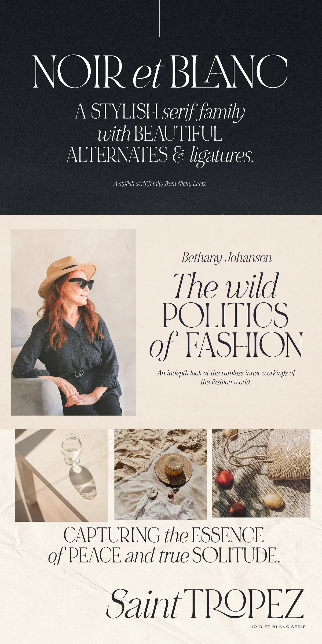Select the woman in hat portrait photo

pyautogui.click(x=73, y=322)
